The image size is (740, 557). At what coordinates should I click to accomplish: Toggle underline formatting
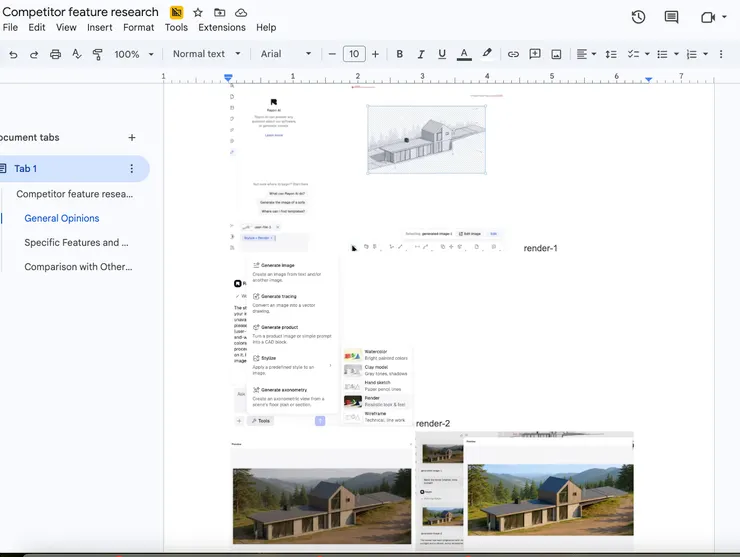[x=441, y=54]
